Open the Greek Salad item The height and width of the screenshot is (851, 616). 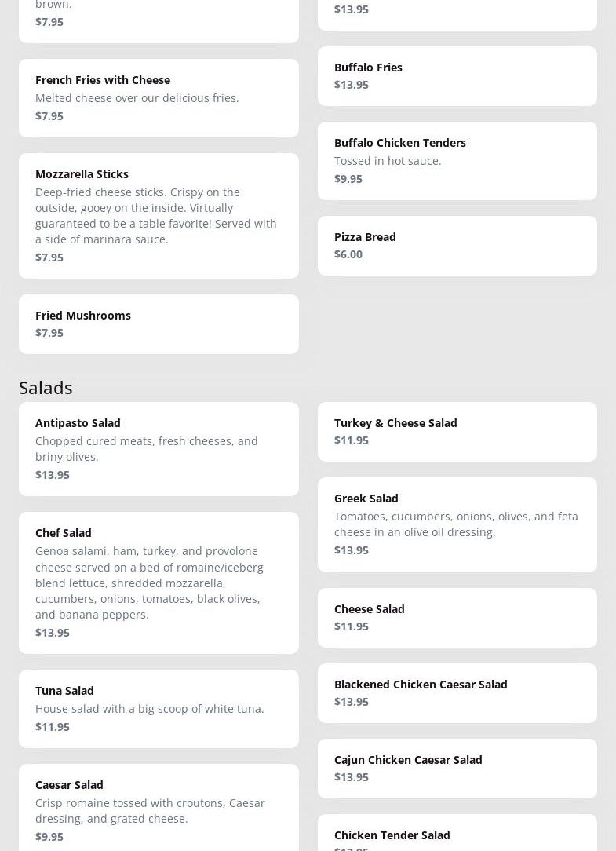[366, 499]
